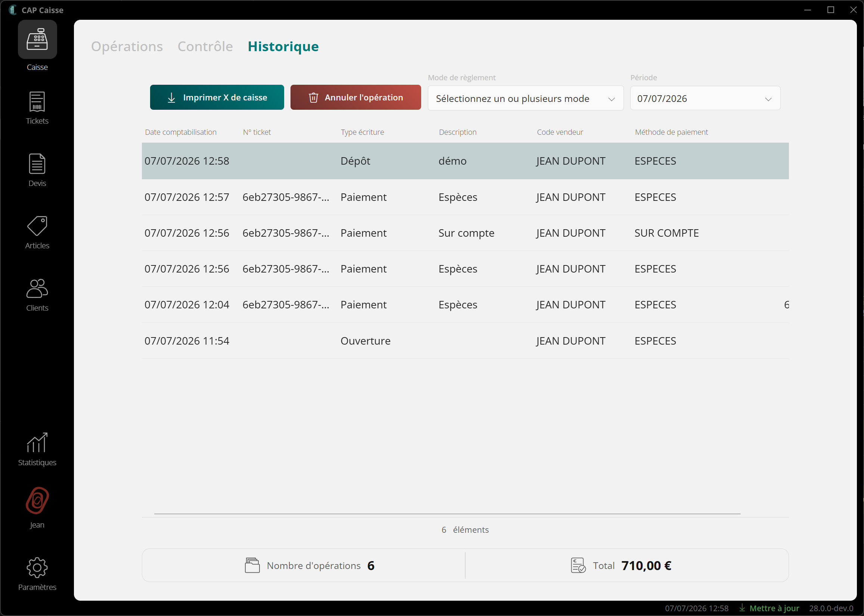This screenshot has width=864, height=616.
Task: Select the Historique tab
Action: (x=283, y=46)
